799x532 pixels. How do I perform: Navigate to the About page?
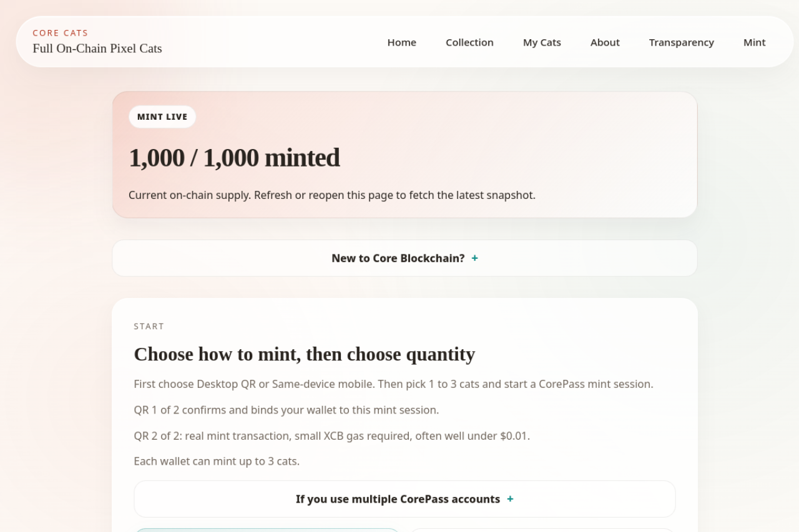[605, 42]
